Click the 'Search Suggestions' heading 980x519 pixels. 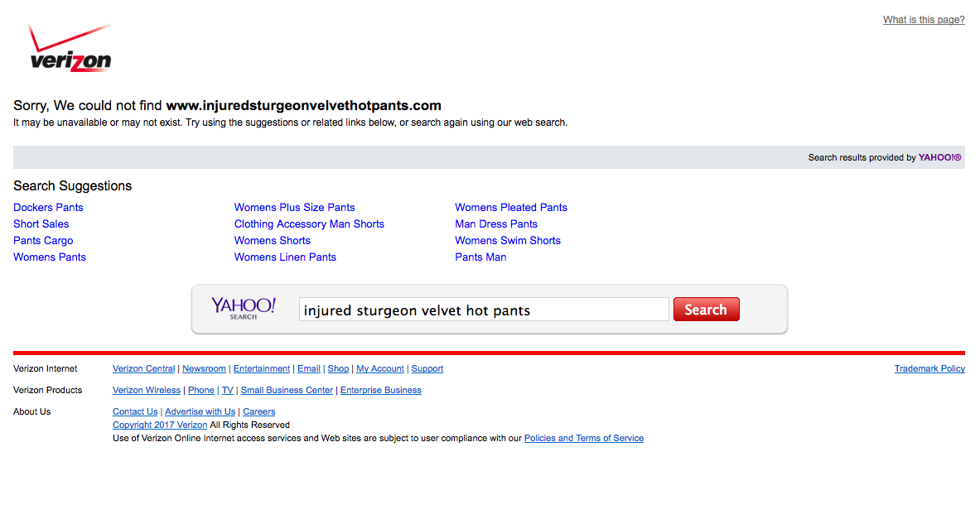(x=73, y=186)
